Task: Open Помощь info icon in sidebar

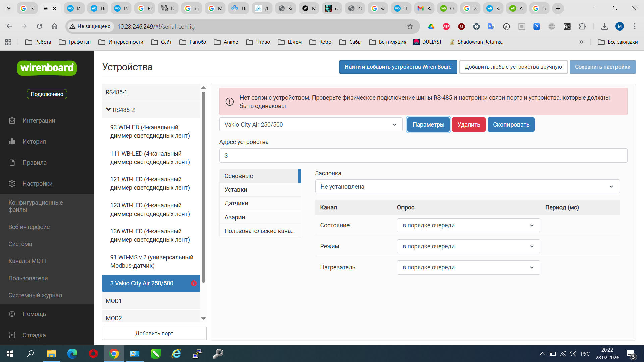Action: coord(12,314)
